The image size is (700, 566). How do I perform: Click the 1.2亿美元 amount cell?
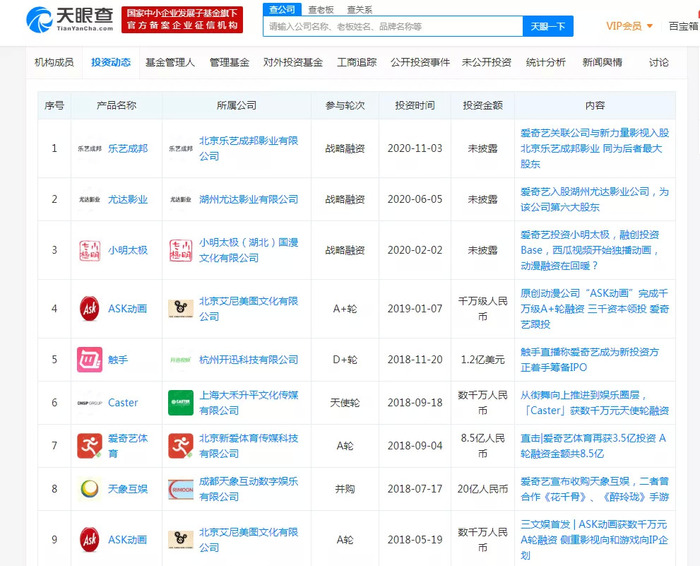click(x=483, y=360)
